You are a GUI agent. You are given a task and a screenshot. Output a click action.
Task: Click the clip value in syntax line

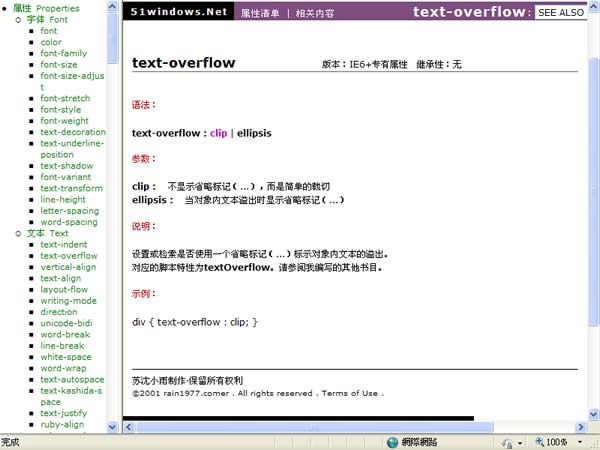click(218, 133)
